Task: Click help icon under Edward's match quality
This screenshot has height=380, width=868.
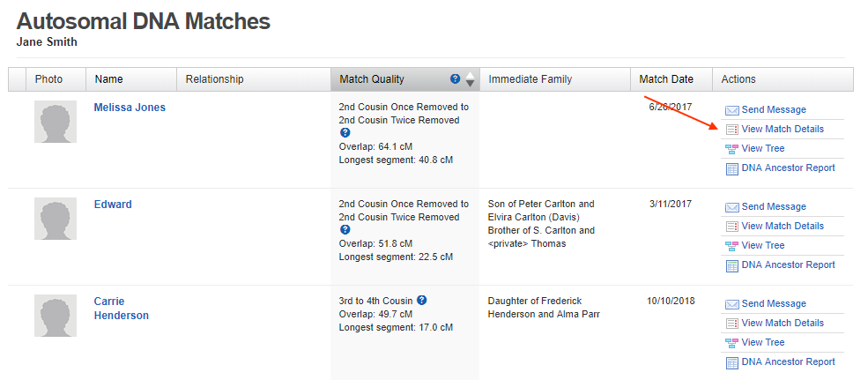Action: point(345,230)
